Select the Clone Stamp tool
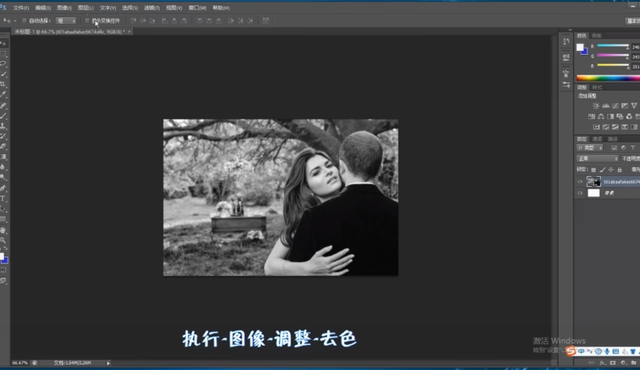Image resolution: width=640 pixels, height=370 pixels. tap(3, 126)
